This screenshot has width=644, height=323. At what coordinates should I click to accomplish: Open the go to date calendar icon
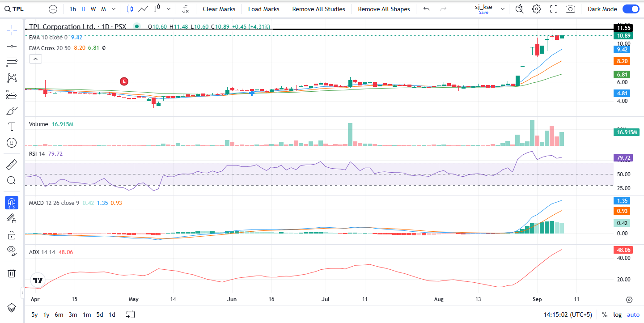coord(131,314)
